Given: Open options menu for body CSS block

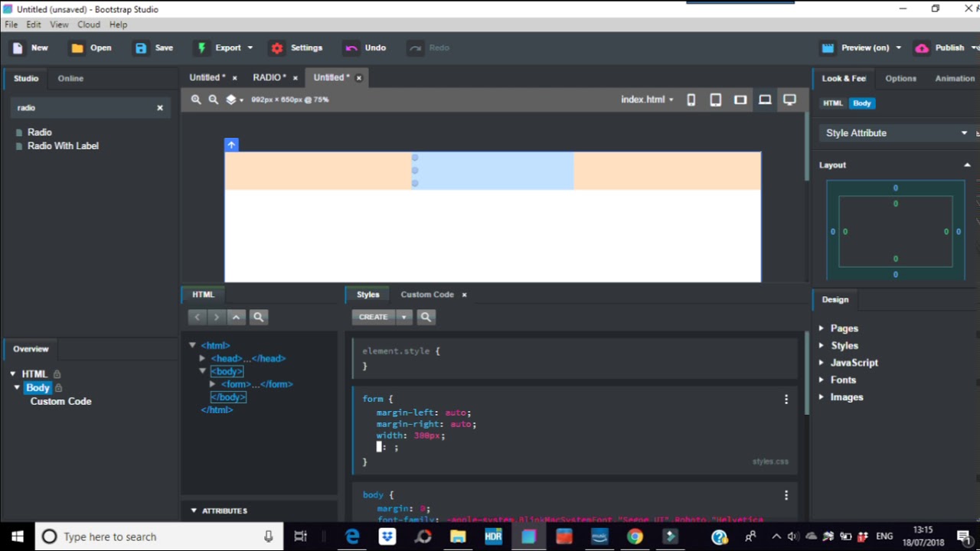Looking at the screenshot, I should pyautogui.click(x=786, y=496).
